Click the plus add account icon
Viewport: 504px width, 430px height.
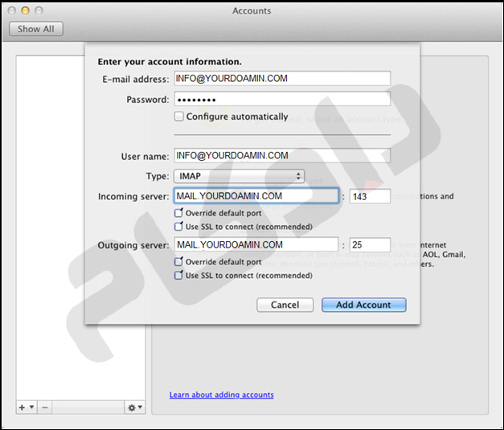[21, 407]
